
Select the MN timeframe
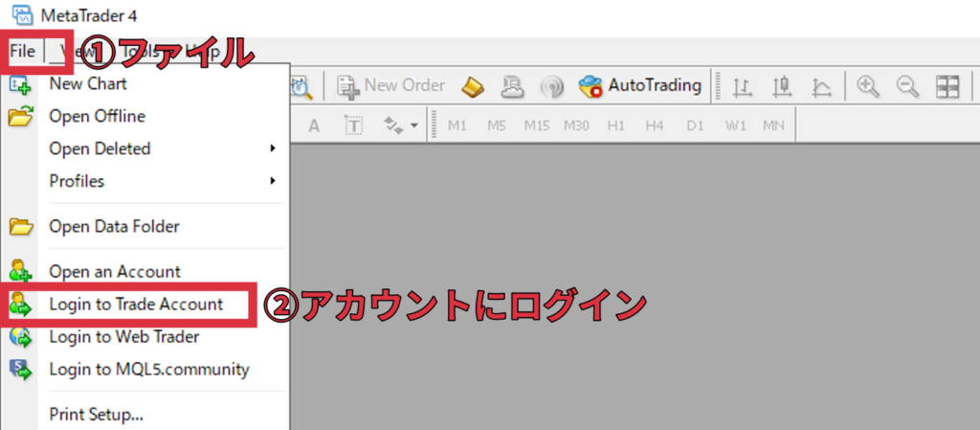pos(773,125)
